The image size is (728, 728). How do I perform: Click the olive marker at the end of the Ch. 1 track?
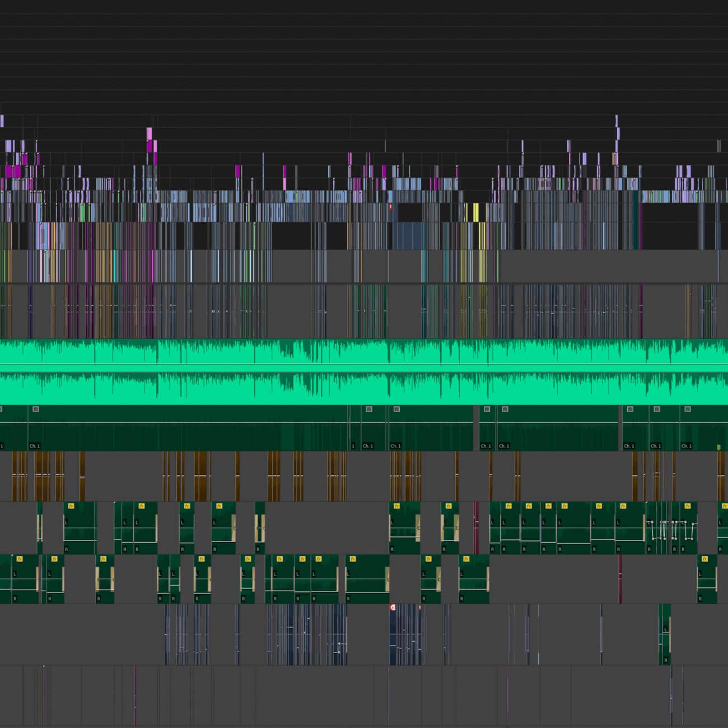click(x=718, y=447)
